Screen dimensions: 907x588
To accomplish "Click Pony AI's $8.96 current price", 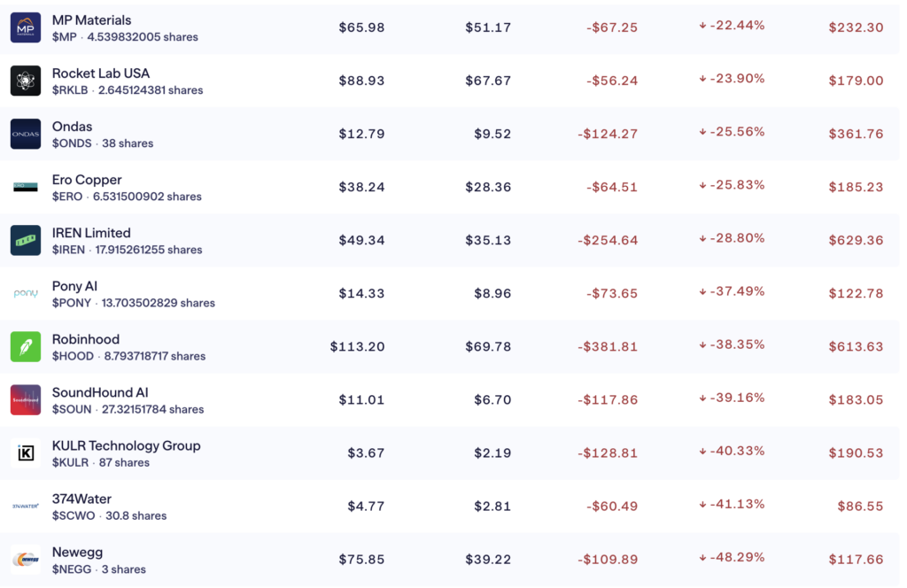I will pos(488,293).
